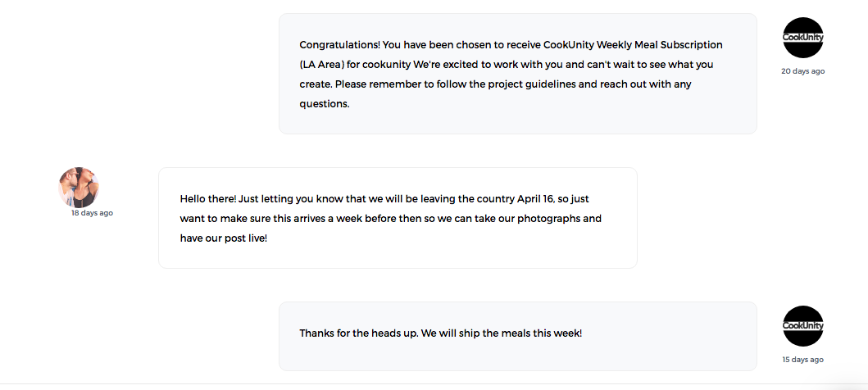Click the "15 days ago" timestamp
Image resolution: width=868 pixels, height=390 pixels.
(802, 360)
